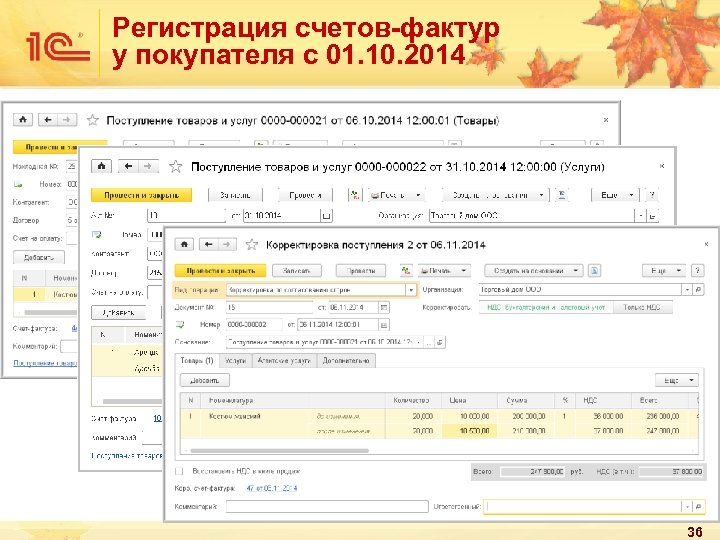The height and width of the screenshot is (540, 720).
Task: Select Только НДС toggle option
Action: click(642, 308)
